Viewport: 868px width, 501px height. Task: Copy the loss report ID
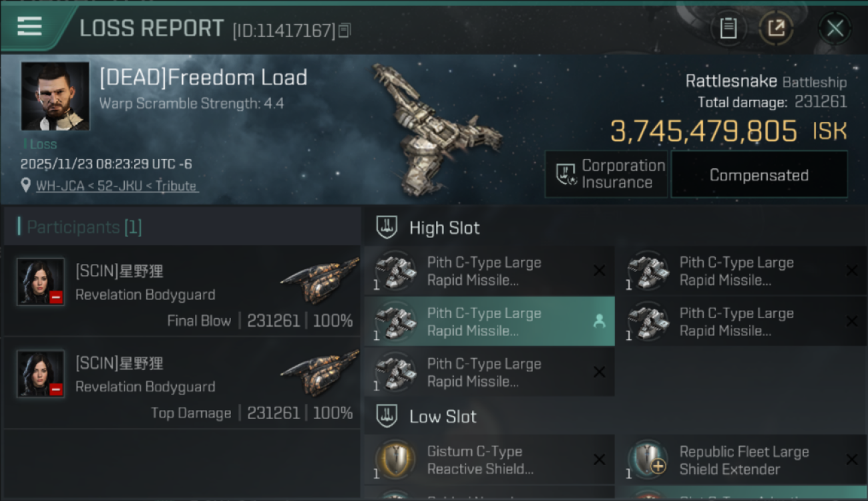pyautogui.click(x=345, y=31)
